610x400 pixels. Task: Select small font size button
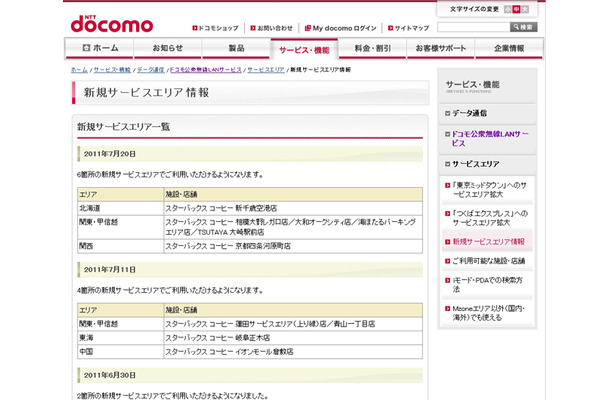(x=507, y=9)
